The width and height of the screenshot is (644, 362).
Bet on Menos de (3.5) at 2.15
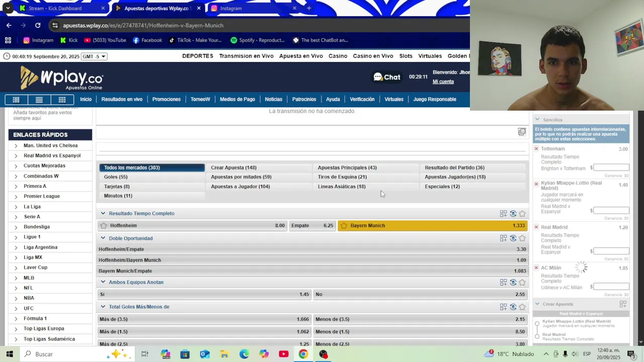(420, 319)
